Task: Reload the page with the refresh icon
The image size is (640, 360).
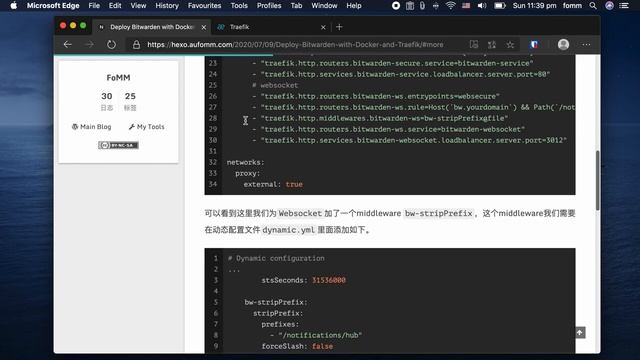Action: coord(111,44)
